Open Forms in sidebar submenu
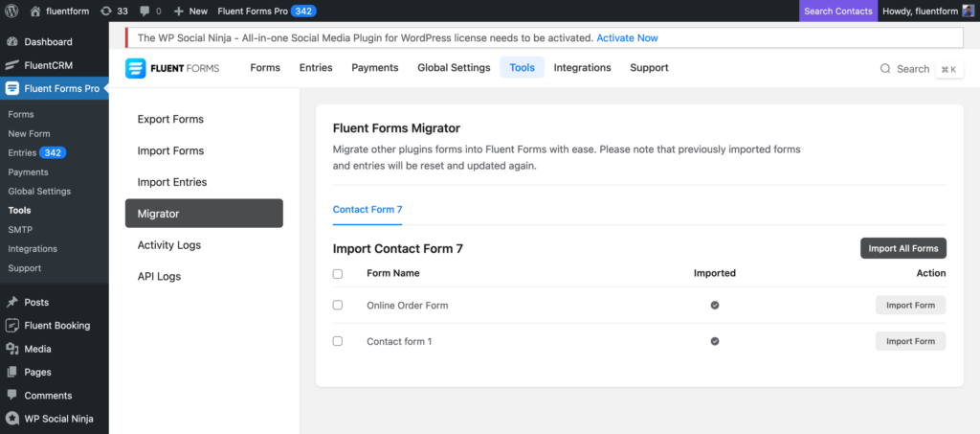The height and width of the screenshot is (434, 980). click(21, 114)
